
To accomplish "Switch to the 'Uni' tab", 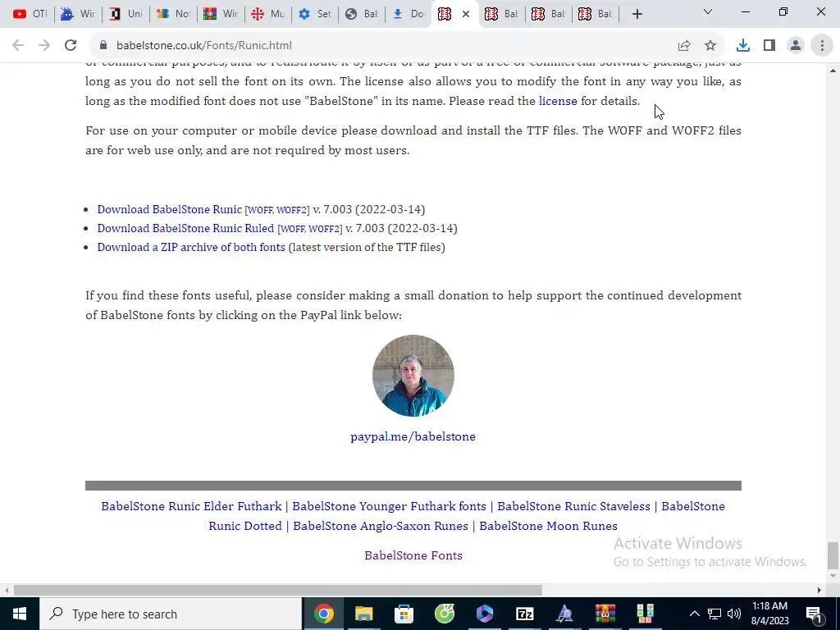I will pyautogui.click(x=126, y=14).
